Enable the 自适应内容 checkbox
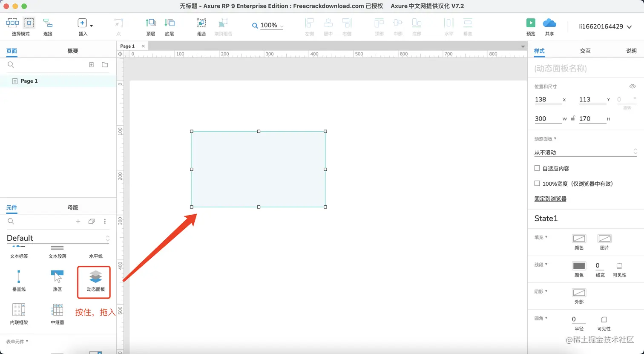 pyautogui.click(x=537, y=168)
